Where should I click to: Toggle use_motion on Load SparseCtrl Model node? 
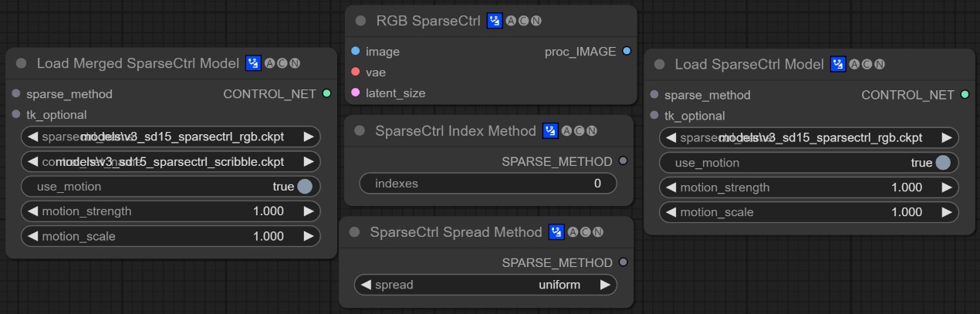[942, 163]
